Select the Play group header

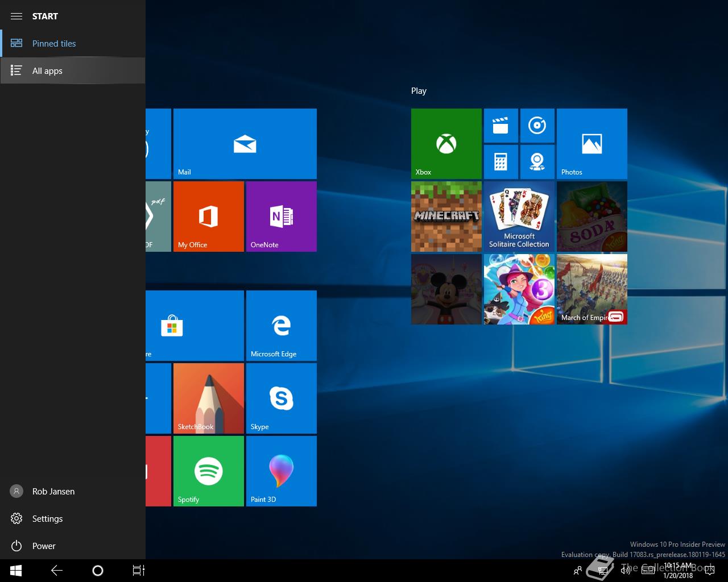419,91
